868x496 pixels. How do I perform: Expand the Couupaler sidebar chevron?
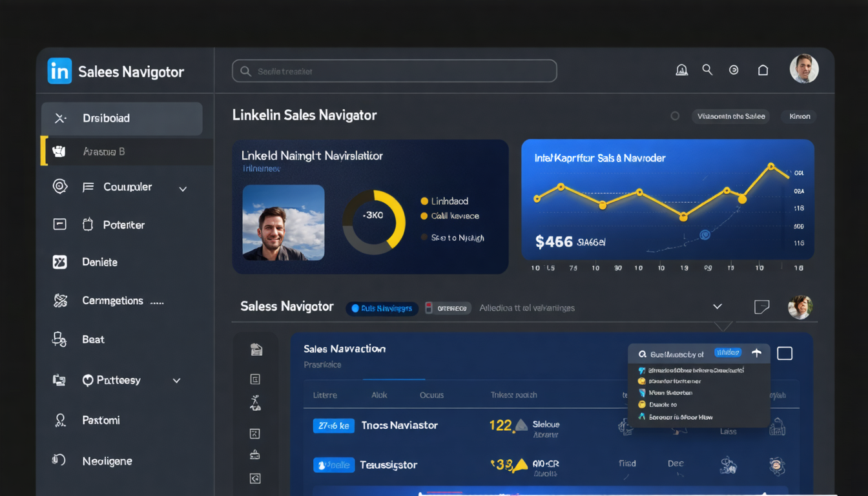pyautogui.click(x=183, y=189)
